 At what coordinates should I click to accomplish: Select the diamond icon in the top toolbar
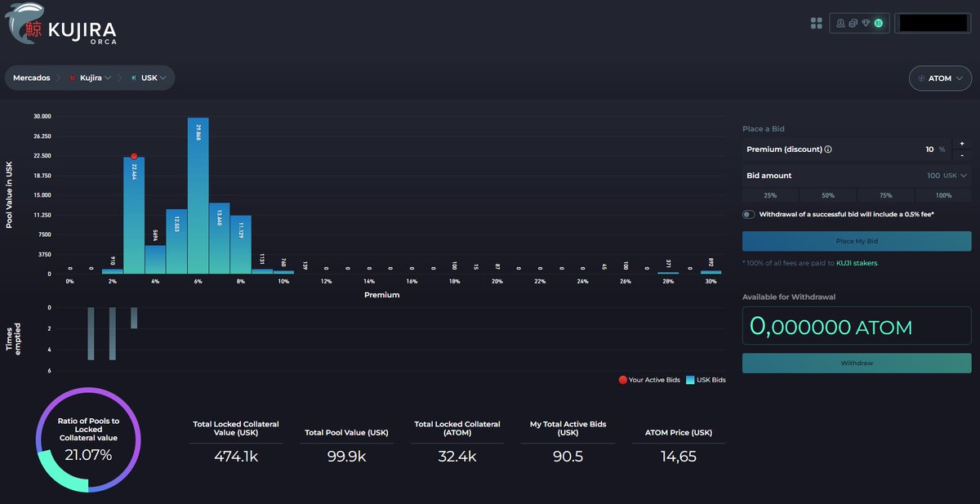pyautogui.click(x=866, y=23)
